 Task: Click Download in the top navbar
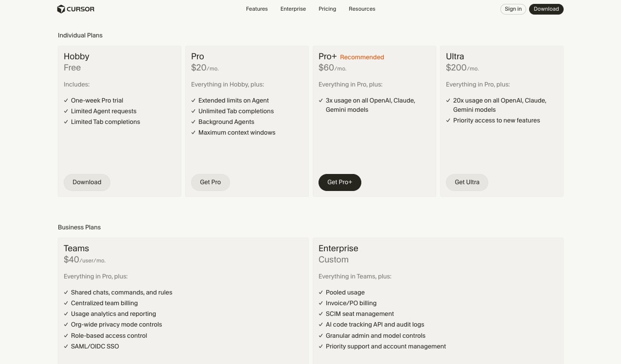tap(546, 9)
